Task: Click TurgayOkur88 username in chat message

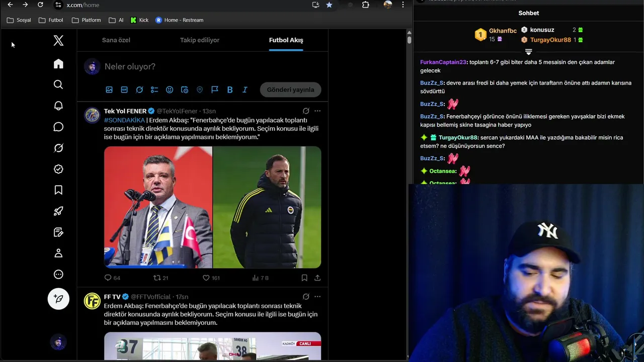Action: pyautogui.click(x=458, y=138)
